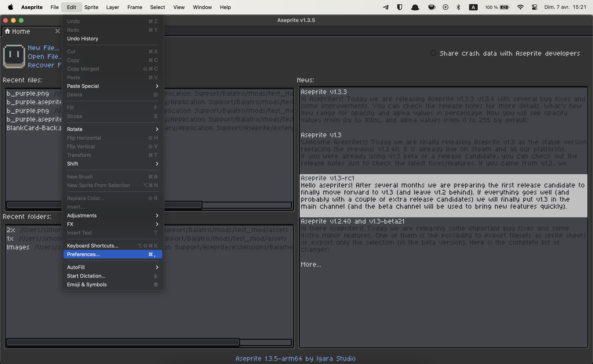The width and height of the screenshot is (593, 364).
Task: Open the Select menu
Action: pyautogui.click(x=157, y=7)
